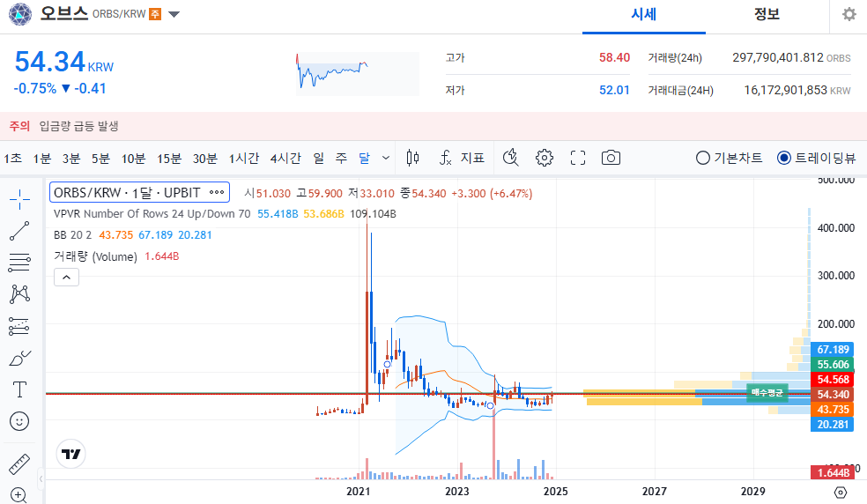
Task: Open the emoji icons tool
Action: click(19, 421)
